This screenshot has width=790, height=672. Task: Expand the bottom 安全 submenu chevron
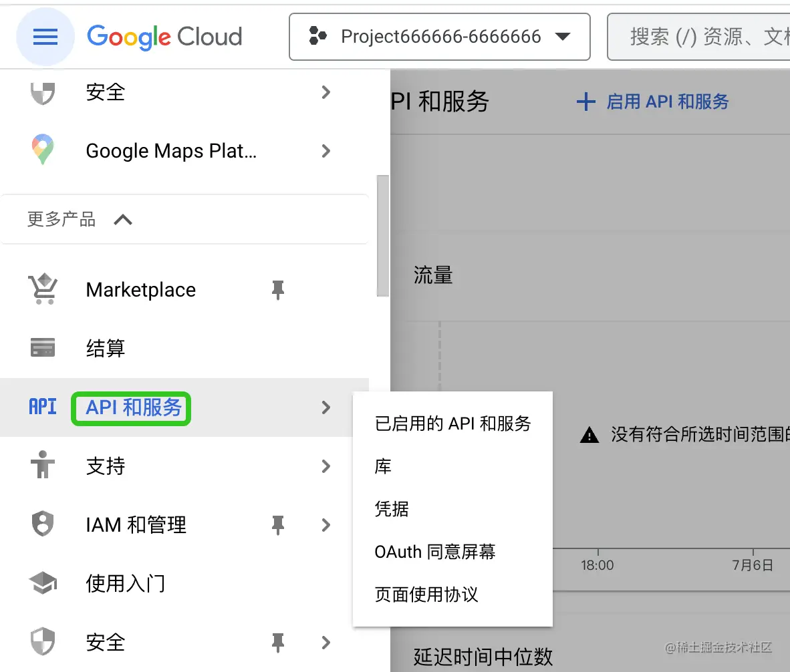[326, 643]
